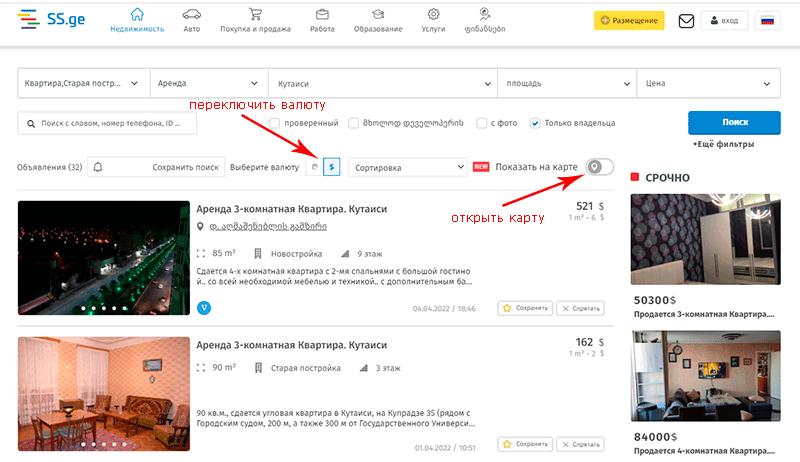800x462 pixels.
Task: Open the Сортировка dropdown
Action: pos(408,167)
